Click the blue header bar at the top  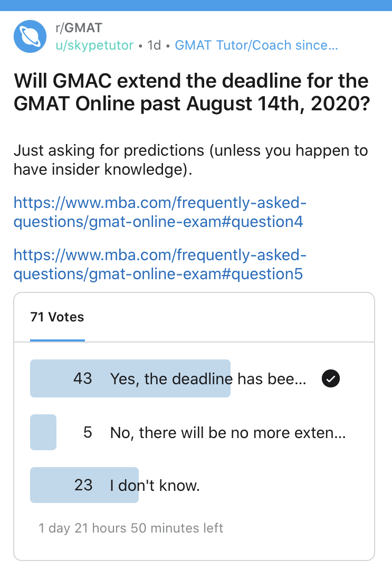tap(196, 5)
